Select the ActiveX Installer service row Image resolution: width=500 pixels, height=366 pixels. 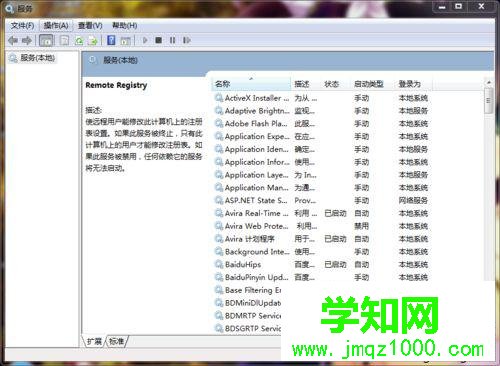[322, 98]
